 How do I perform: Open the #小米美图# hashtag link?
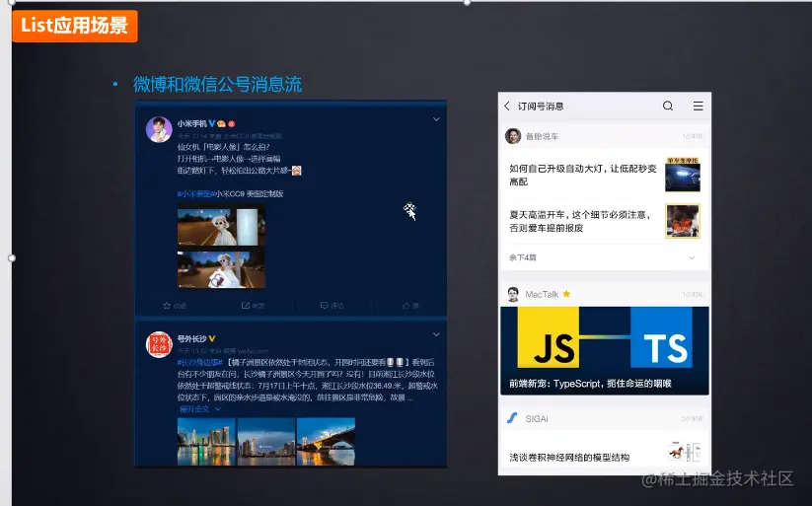(194, 193)
